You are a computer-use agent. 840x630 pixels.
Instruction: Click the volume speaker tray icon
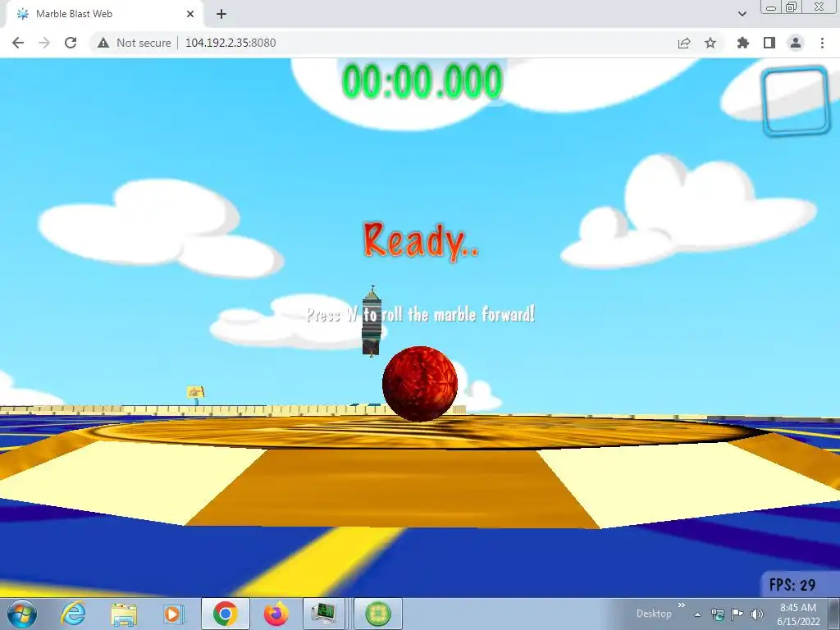(x=757, y=614)
